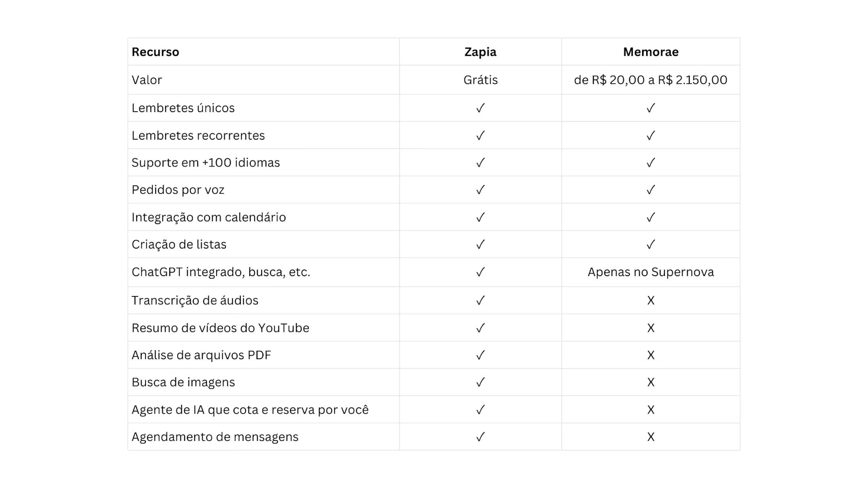The width and height of the screenshot is (868, 488).
Task: Click the Zapia checkmark for Lembretes únicos
Action: click(x=480, y=108)
